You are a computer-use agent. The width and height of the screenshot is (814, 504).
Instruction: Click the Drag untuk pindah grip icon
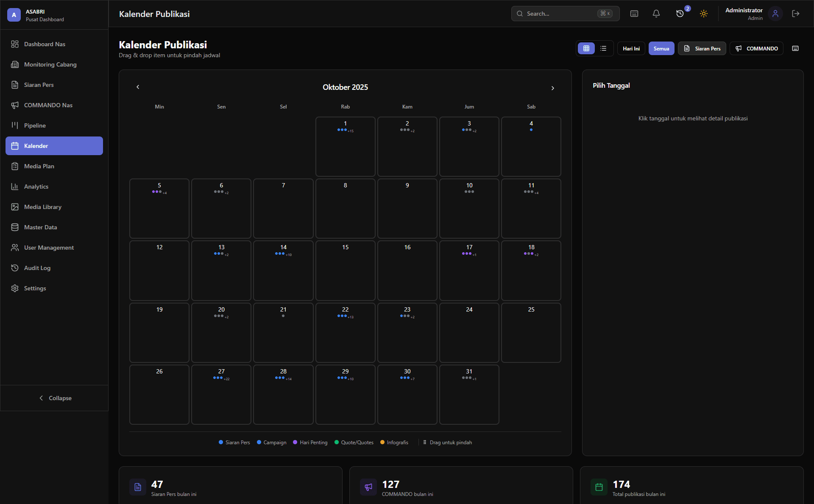[x=425, y=442]
